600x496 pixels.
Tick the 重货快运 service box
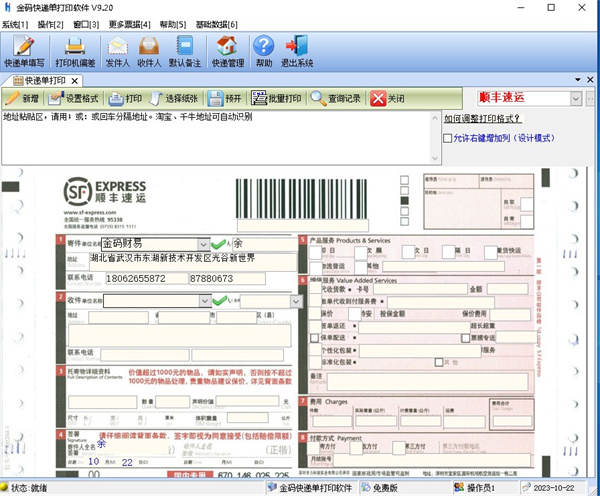[x=491, y=253]
